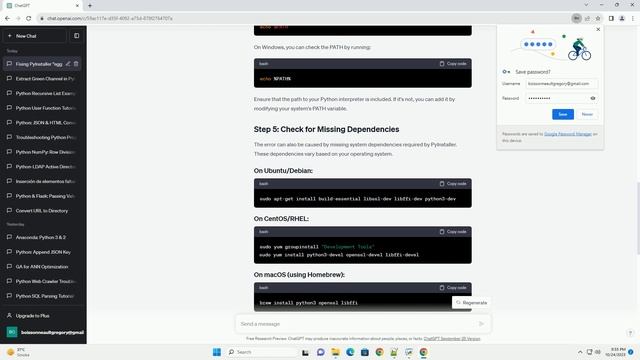Copy code of the yum install block
Viewport: 640px width, 360px height.
[x=453, y=232]
